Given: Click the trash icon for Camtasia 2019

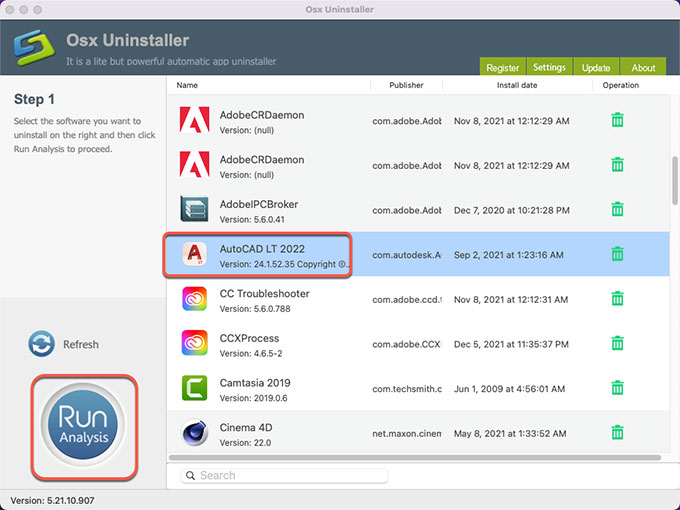Looking at the screenshot, I should 617,388.
